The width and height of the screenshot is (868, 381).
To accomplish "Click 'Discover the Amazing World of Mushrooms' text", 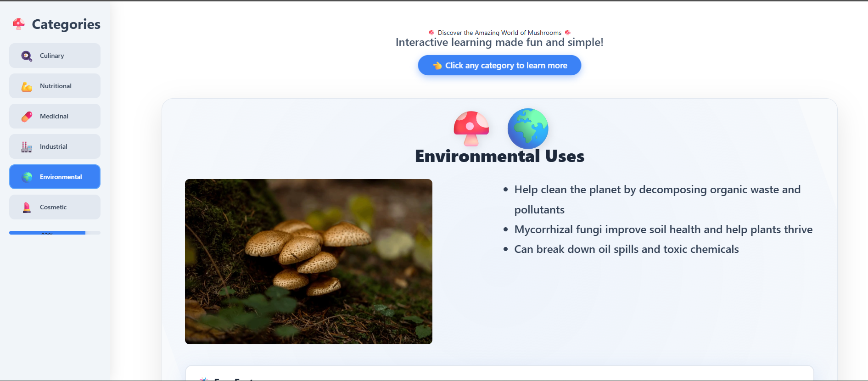I will (x=499, y=33).
